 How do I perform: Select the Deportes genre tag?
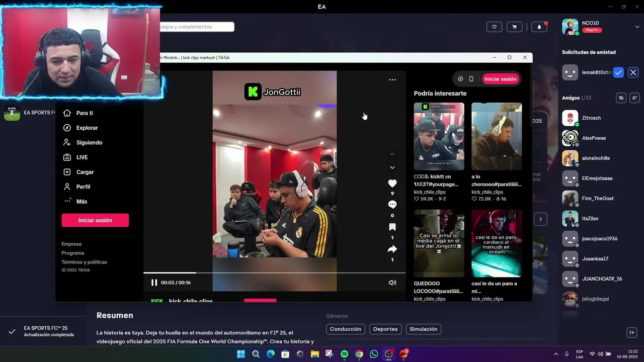point(385,329)
